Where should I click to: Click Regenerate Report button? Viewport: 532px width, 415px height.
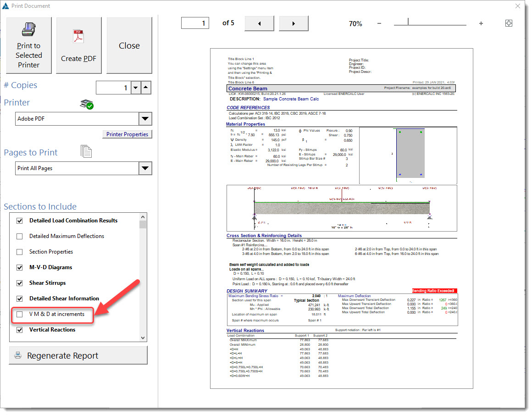pyautogui.click(x=78, y=355)
